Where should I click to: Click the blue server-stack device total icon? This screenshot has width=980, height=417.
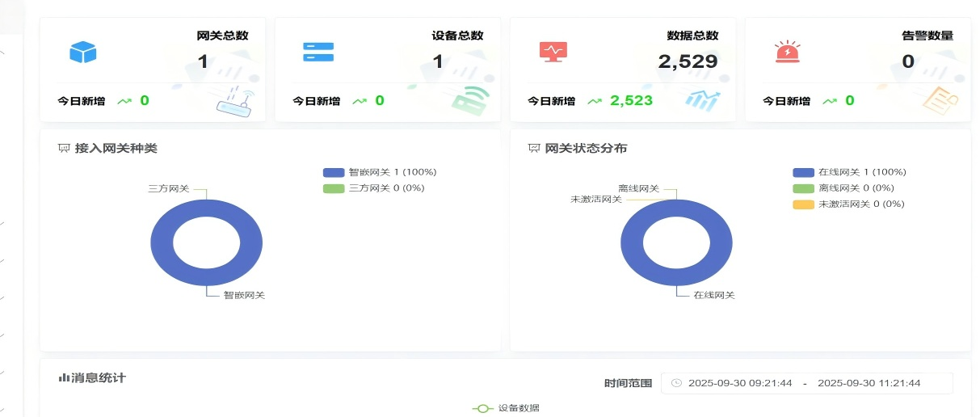tap(318, 52)
